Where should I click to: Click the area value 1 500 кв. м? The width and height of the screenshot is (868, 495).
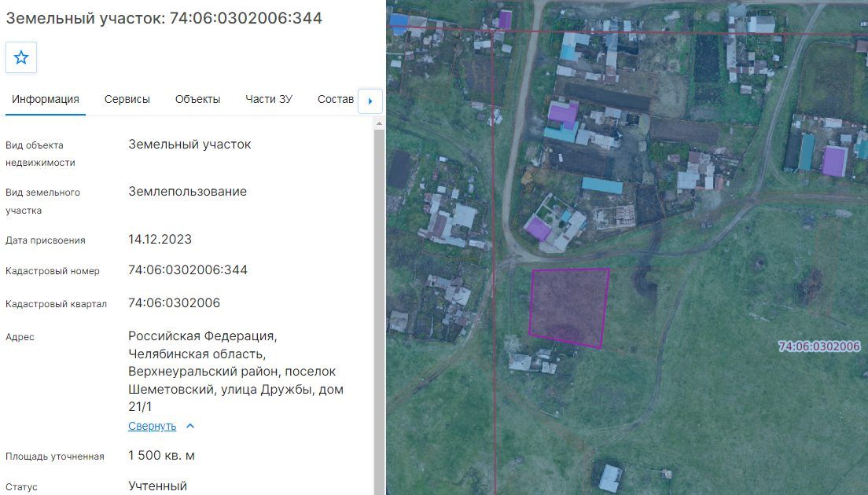162,456
